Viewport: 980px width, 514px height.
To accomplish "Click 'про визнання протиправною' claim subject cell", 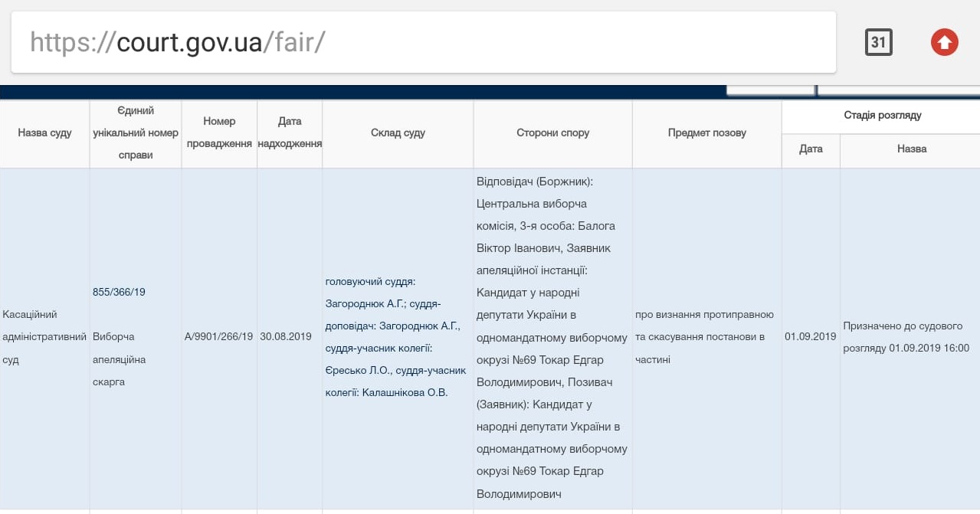I will [x=706, y=337].
